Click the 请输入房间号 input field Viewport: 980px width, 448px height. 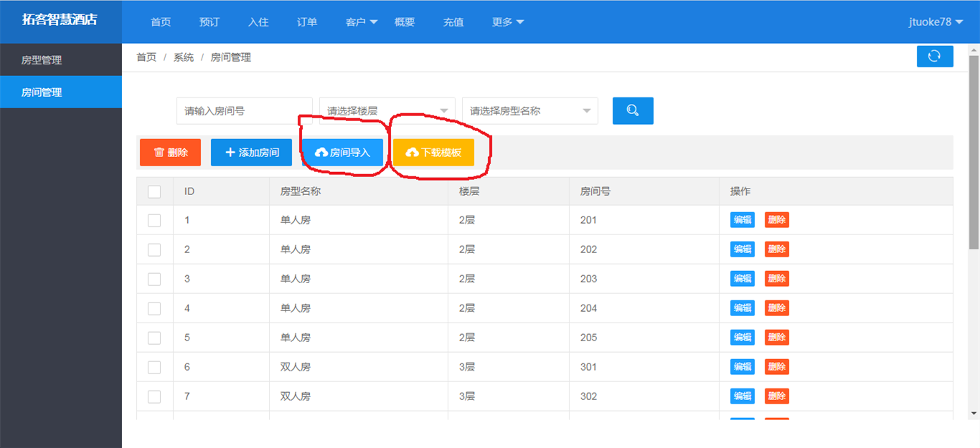(245, 111)
